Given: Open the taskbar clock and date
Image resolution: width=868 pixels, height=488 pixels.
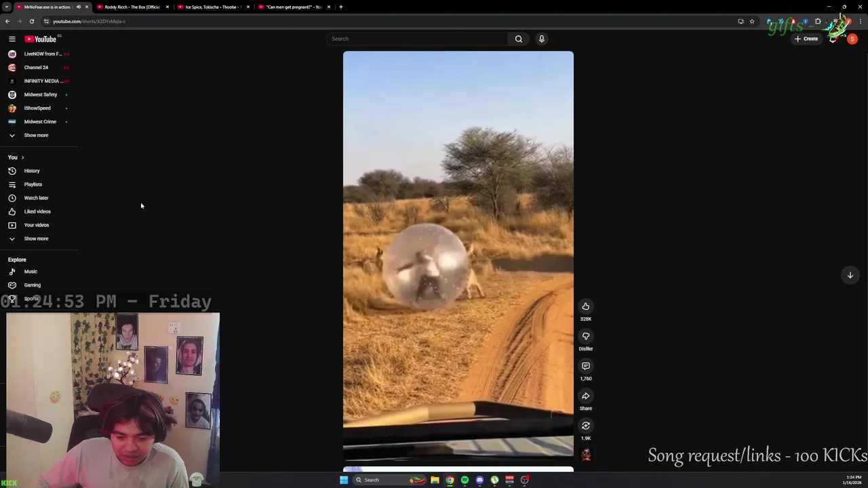Looking at the screenshot, I should (852, 480).
